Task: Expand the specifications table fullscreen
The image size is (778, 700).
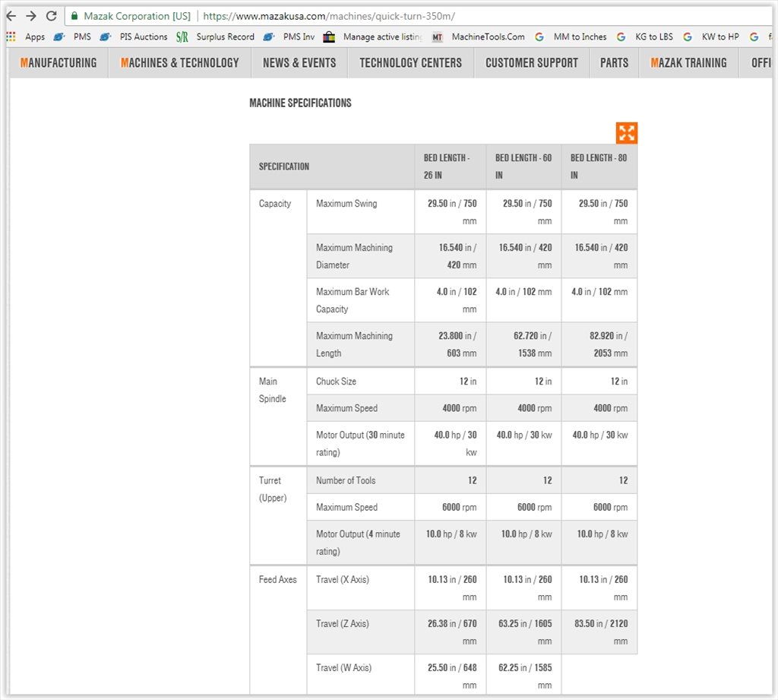Action: point(627,132)
